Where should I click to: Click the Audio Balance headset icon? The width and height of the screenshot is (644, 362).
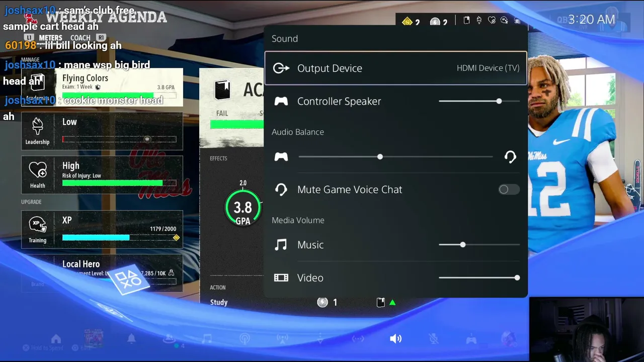click(510, 157)
